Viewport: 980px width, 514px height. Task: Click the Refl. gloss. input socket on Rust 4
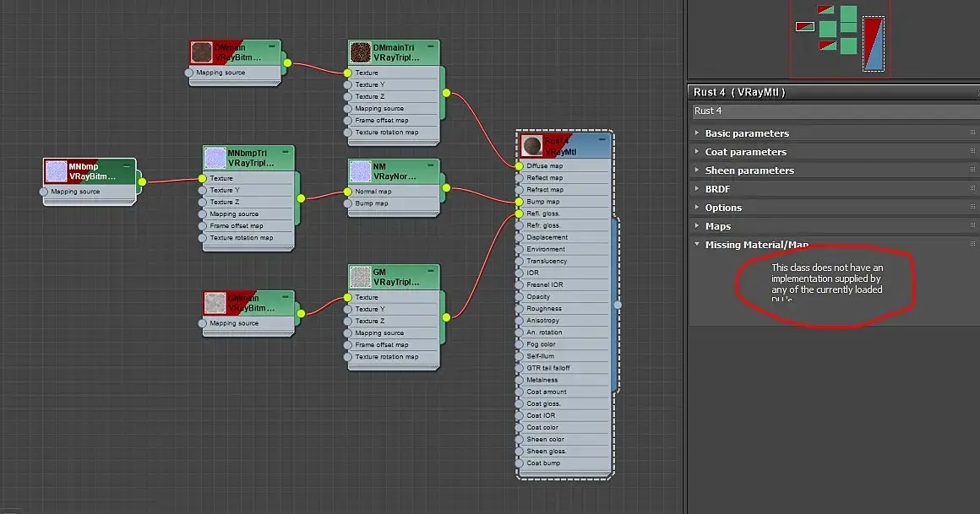click(520, 214)
